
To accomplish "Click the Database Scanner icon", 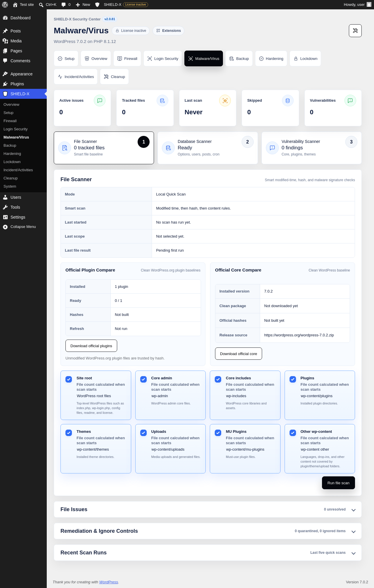I will (x=168, y=148).
